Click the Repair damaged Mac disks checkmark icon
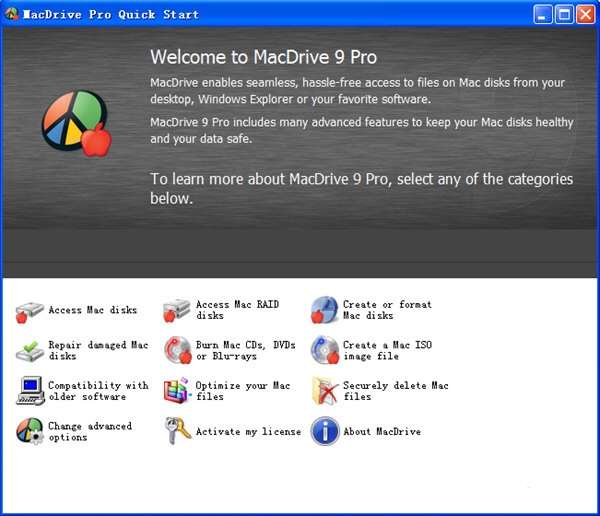The image size is (600, 516). click(x=29, y=351)
